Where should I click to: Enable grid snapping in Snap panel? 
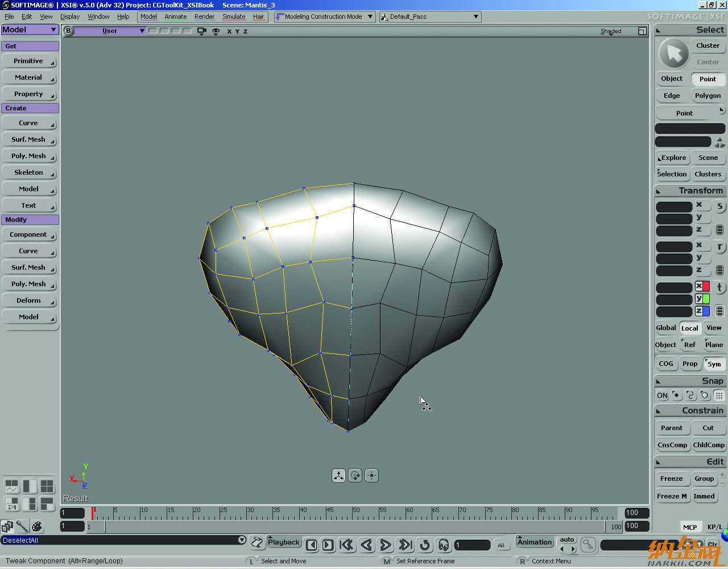719,395
